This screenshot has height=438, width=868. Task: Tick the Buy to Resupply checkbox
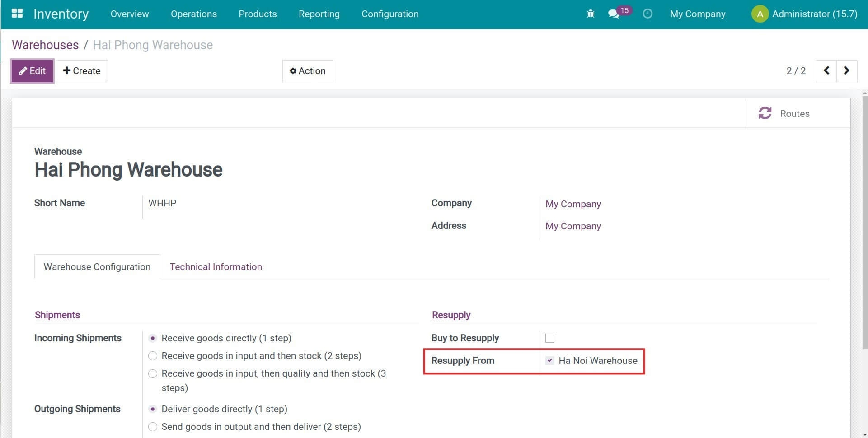click(549, 338)
